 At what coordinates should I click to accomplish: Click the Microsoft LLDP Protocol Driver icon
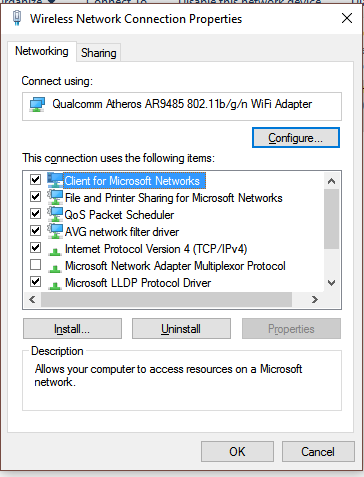[55, 286]
